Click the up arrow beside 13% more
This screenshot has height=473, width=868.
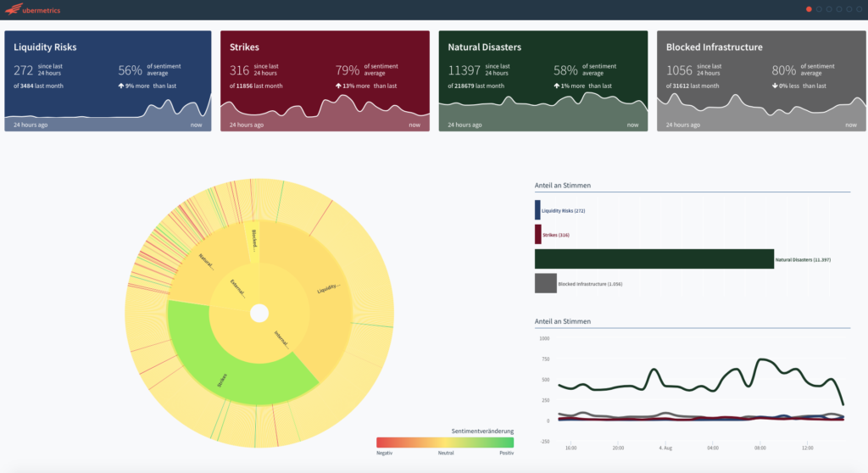pos(338,86)
